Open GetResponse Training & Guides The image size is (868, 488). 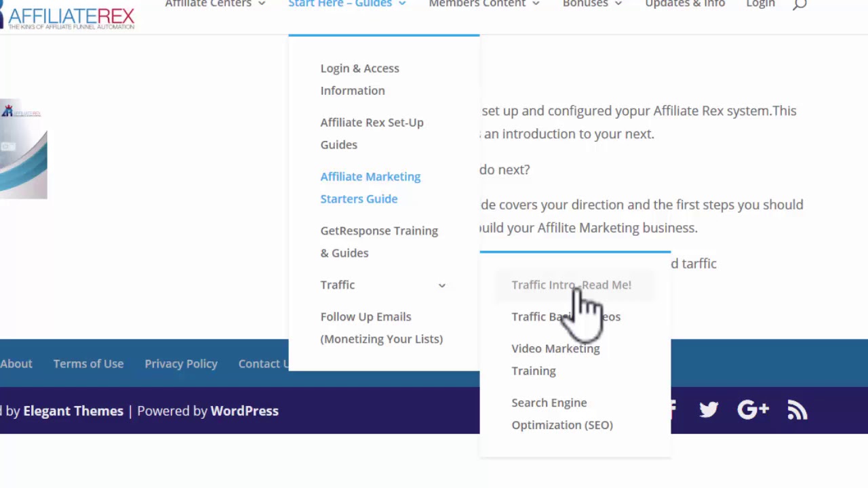[x=379, y=242]
